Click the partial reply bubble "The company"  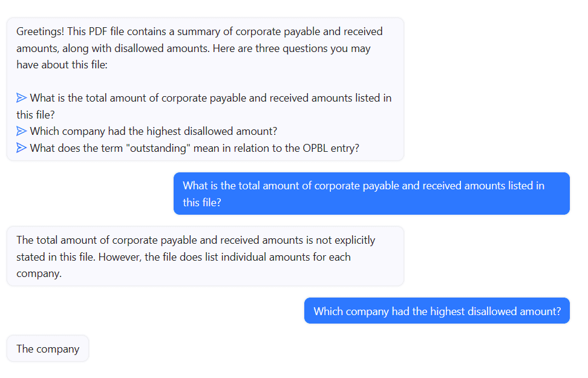(x=48, y=349)
